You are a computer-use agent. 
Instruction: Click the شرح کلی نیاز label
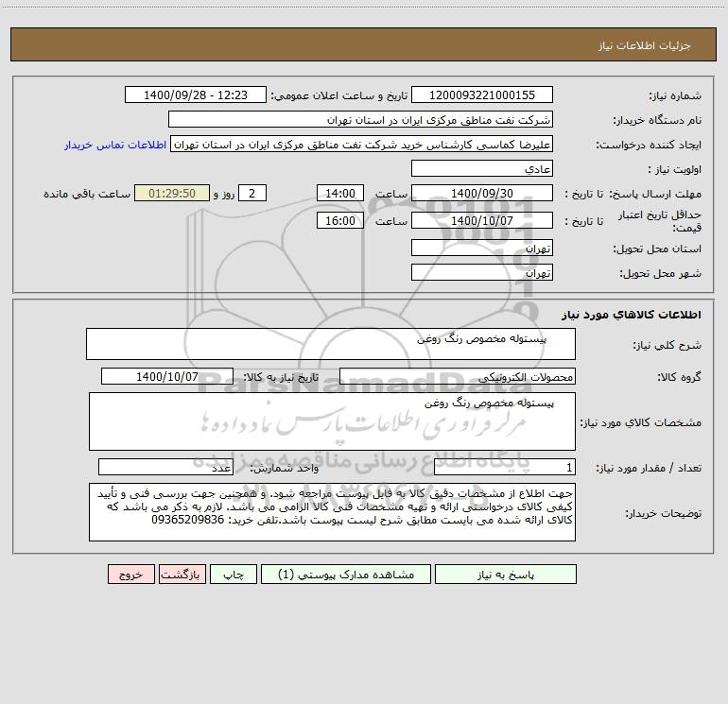pos(667,345)
